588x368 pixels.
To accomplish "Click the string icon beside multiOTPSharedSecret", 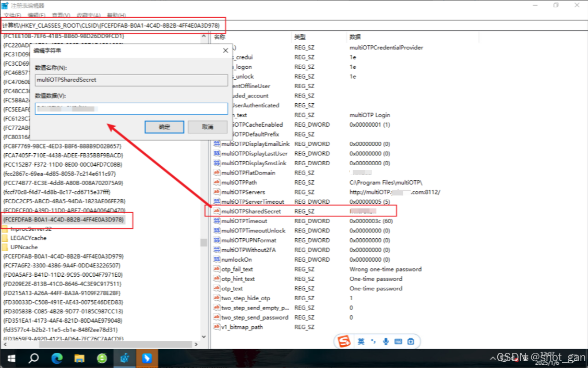I will (x=217, y=211).
